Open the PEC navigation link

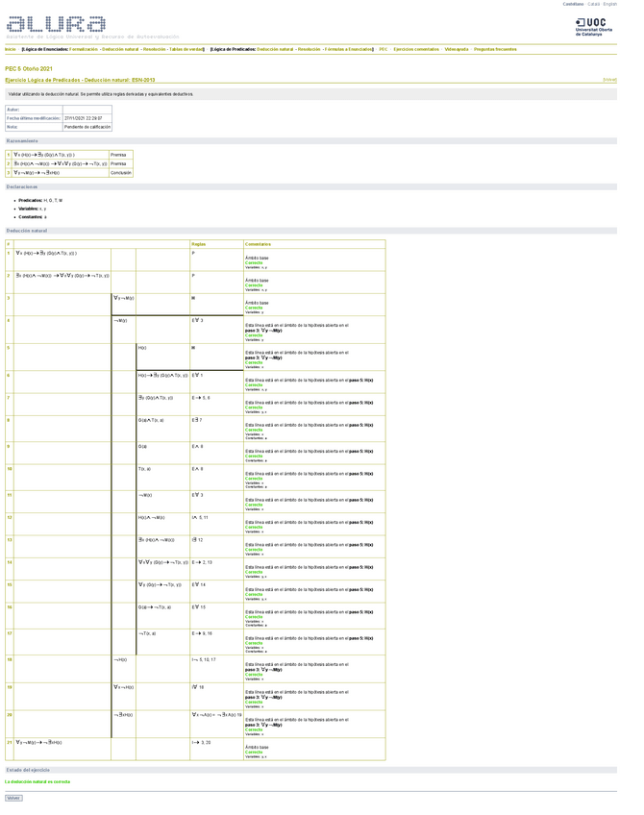click(x=383, y=49)
